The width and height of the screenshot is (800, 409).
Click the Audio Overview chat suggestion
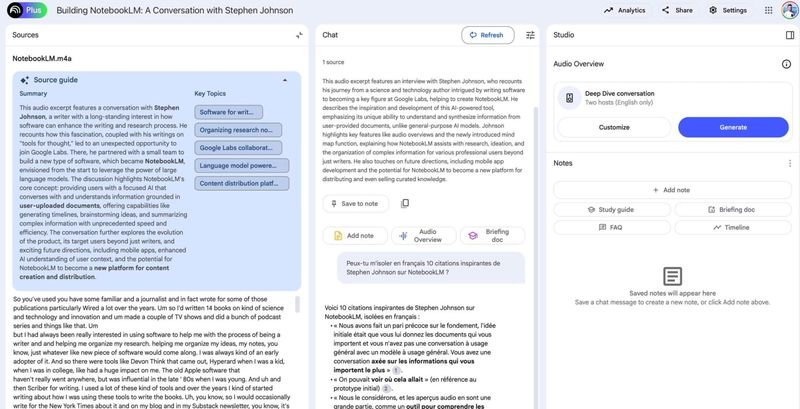pyautogui.click(x=423, y=236)
